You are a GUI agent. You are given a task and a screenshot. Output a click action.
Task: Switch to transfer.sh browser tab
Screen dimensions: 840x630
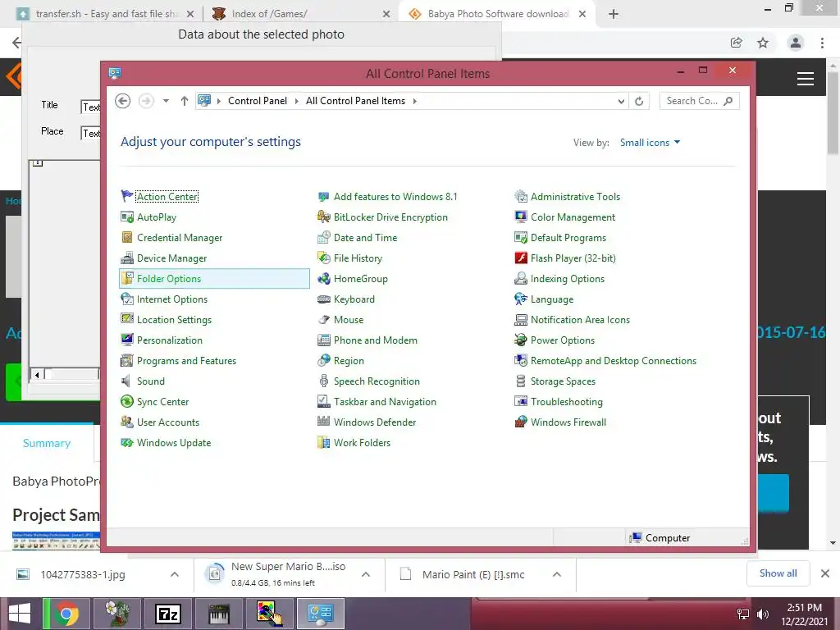[x=105, y=14]
